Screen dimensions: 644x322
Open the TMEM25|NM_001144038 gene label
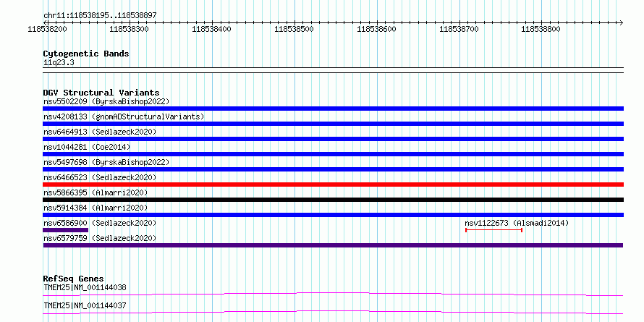pos(85,287)
